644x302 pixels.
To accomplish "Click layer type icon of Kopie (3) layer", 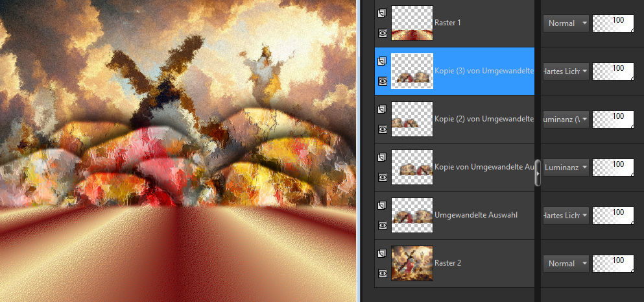I will click(x=381, y=60).
